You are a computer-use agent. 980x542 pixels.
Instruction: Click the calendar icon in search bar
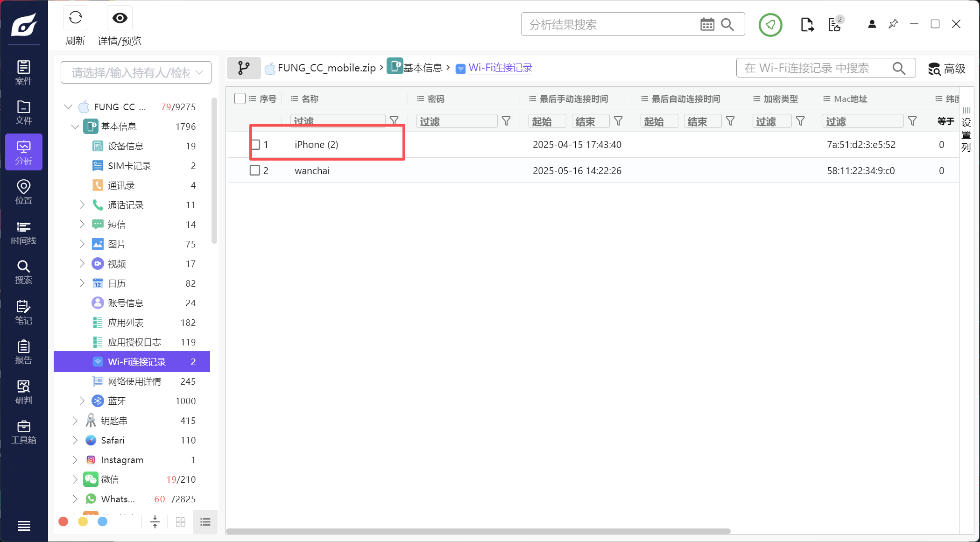(x=707, y=25)
